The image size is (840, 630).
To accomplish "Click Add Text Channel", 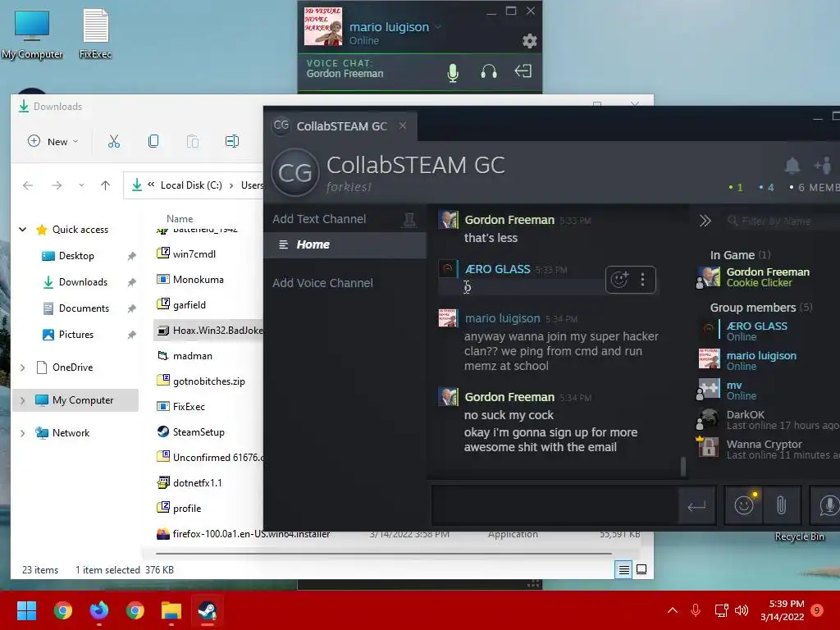I will 319,219.
